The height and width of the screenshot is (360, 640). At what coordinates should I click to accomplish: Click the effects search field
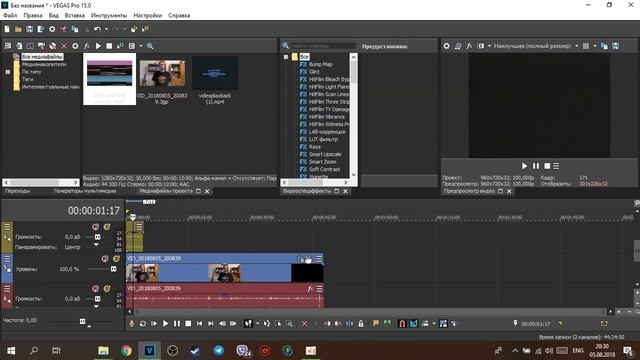[x=322, y=46]
